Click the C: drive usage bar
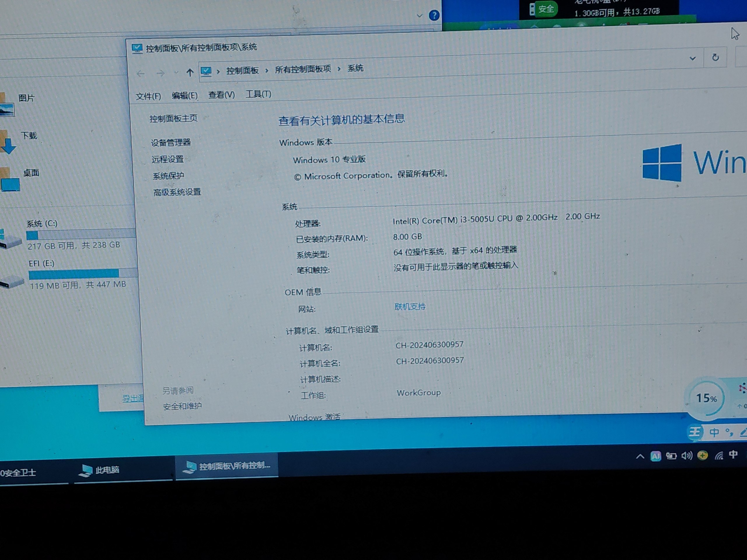The width and height of the screenshot is (747, 560). [81, 234]
